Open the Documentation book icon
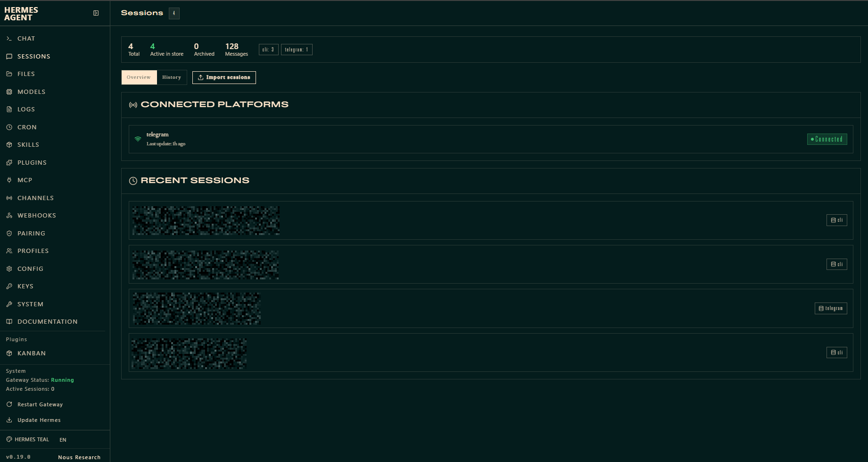868x462 pixels. (x=9, y=322)
